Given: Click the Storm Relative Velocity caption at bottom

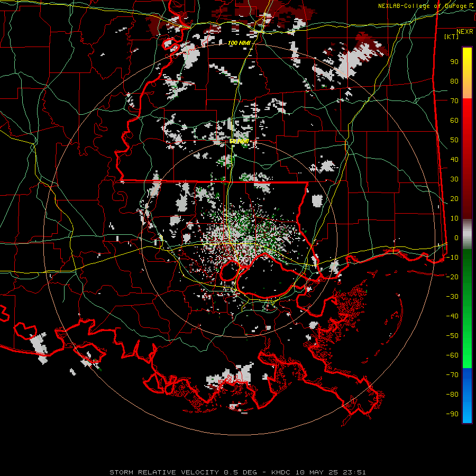Looking at the screenshot, I should click(237, 472).
